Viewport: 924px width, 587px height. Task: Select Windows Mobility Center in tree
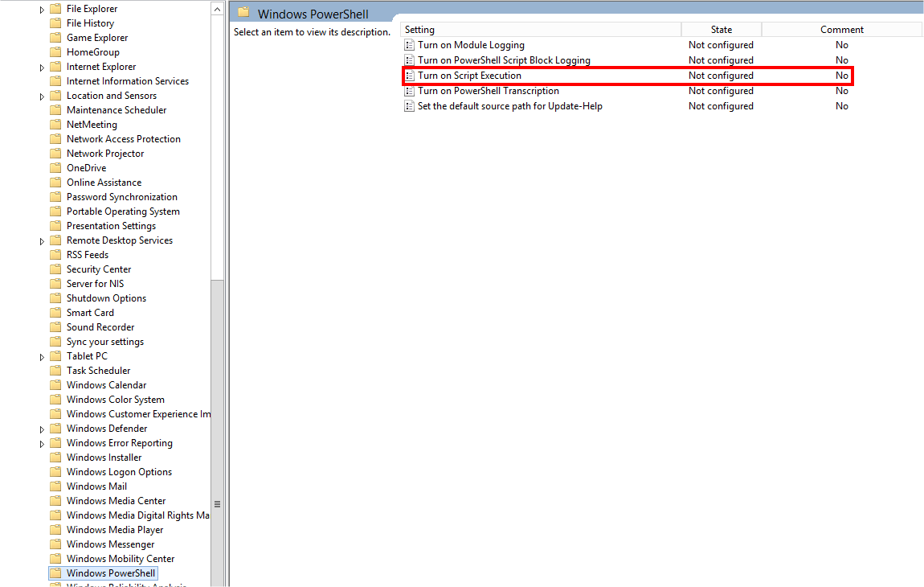click(x=121, y=559)
